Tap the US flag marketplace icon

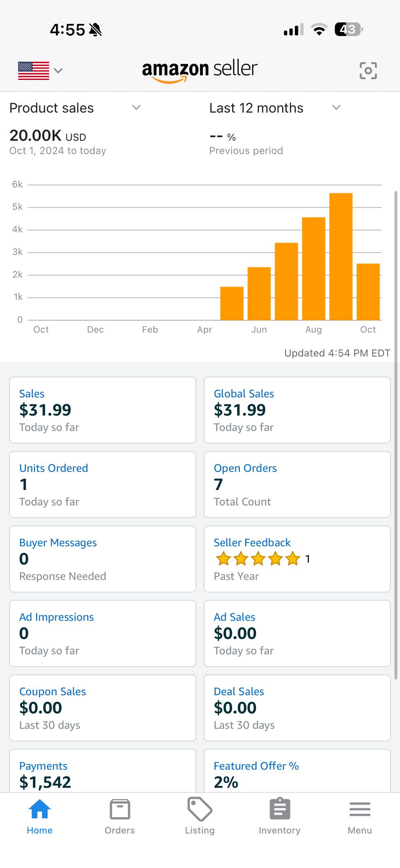point(34,71)
